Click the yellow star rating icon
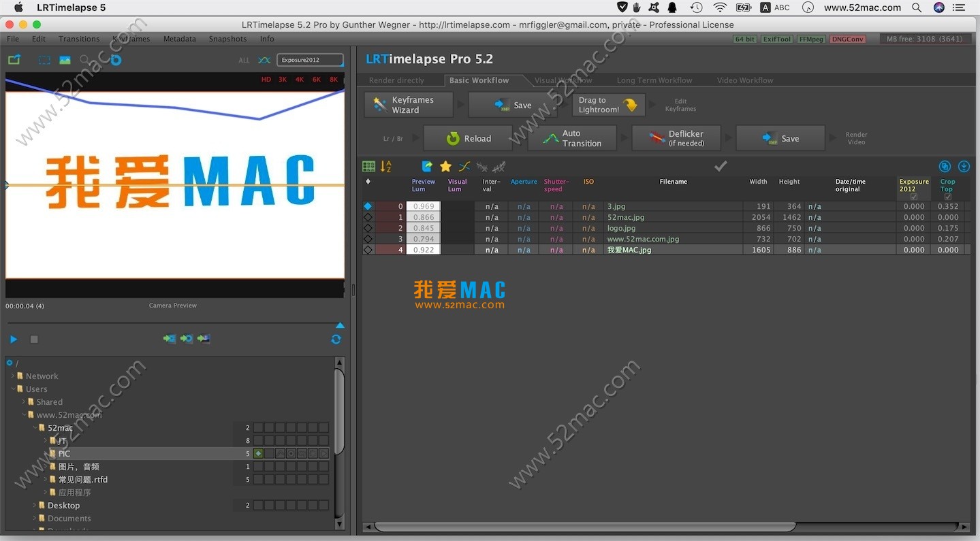The height and width of the screenshot is (541, 980). pyautogui.click(x=445, y=166)
